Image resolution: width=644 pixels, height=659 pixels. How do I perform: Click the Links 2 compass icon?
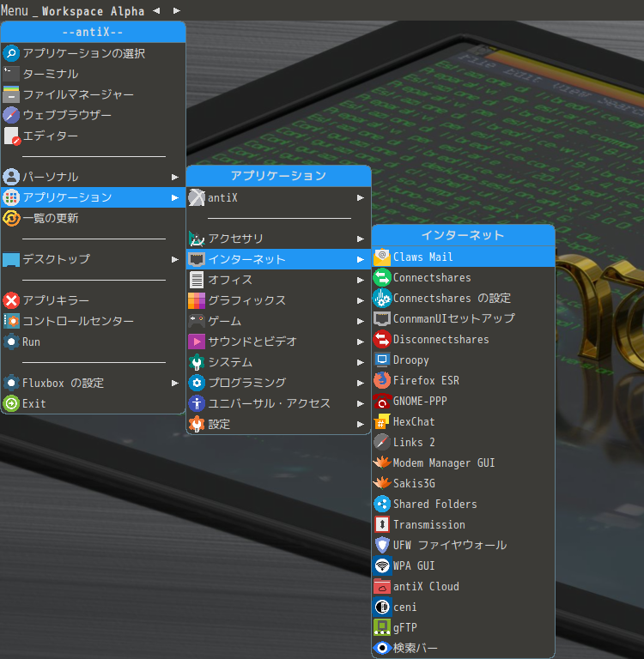pos(382,442)
